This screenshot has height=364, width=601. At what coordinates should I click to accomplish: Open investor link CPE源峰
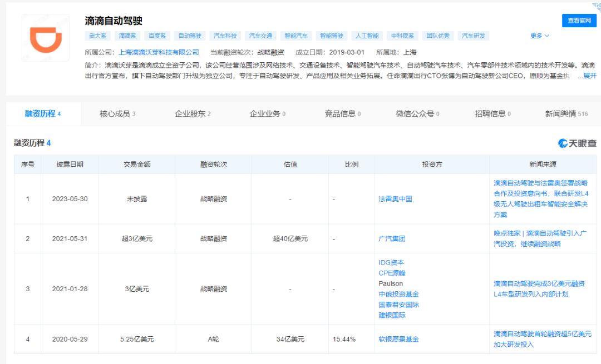click(392, 273)
